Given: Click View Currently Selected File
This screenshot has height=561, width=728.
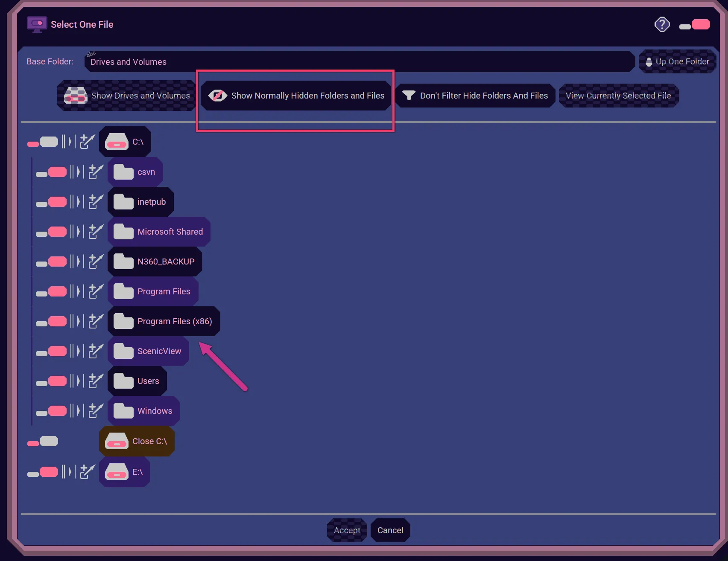Looking at the screenshot, I should (619, 96).
